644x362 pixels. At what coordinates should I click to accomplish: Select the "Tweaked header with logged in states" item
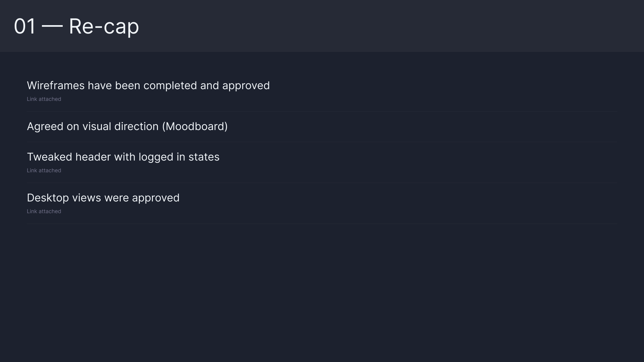pyautogui.click(x=123, y=157)
